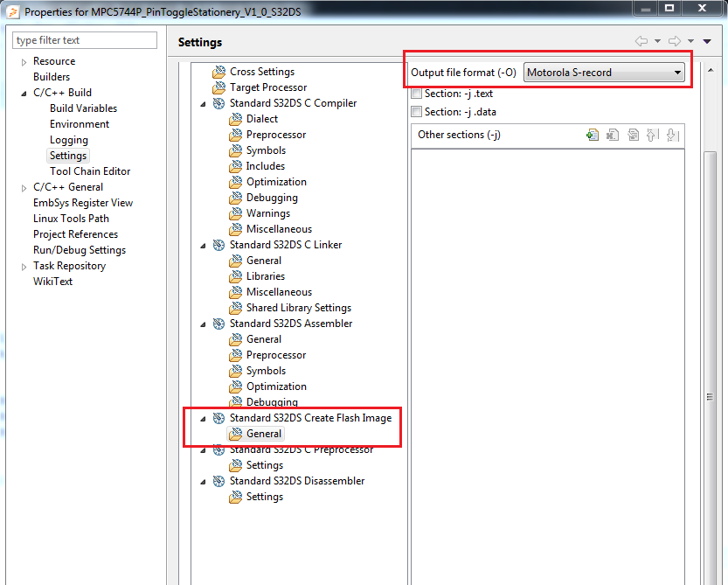
Task: Click the back navigation arrow icon
Action: point(641,41)
